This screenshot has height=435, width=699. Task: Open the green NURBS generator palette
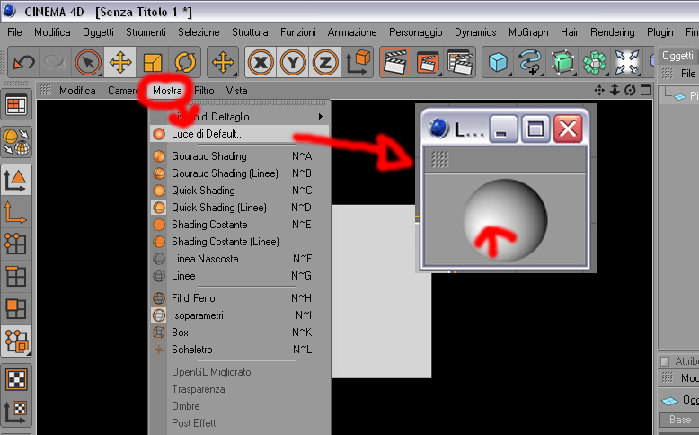(x=563, y=62)
